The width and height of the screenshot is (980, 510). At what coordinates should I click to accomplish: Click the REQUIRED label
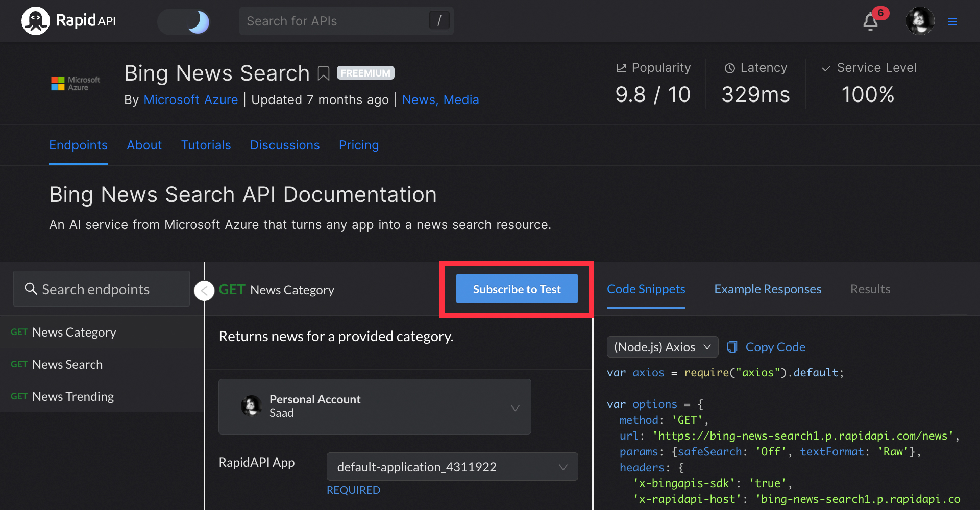point(353,490)
